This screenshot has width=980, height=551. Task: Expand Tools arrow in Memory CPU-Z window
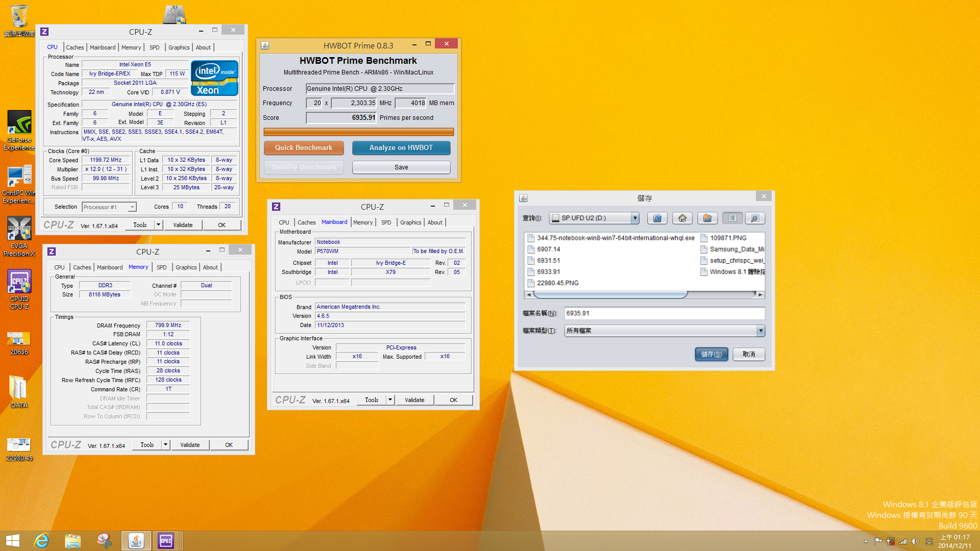coord(165,445)
